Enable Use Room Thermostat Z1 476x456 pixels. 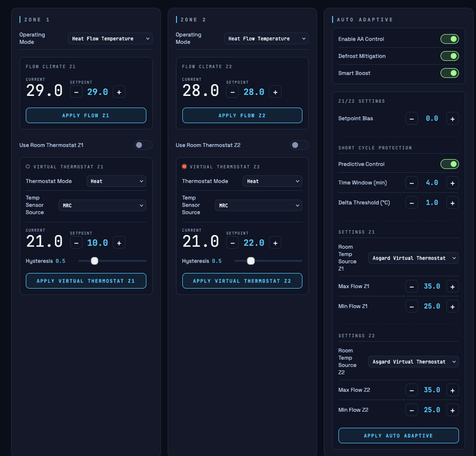(143, 145)
